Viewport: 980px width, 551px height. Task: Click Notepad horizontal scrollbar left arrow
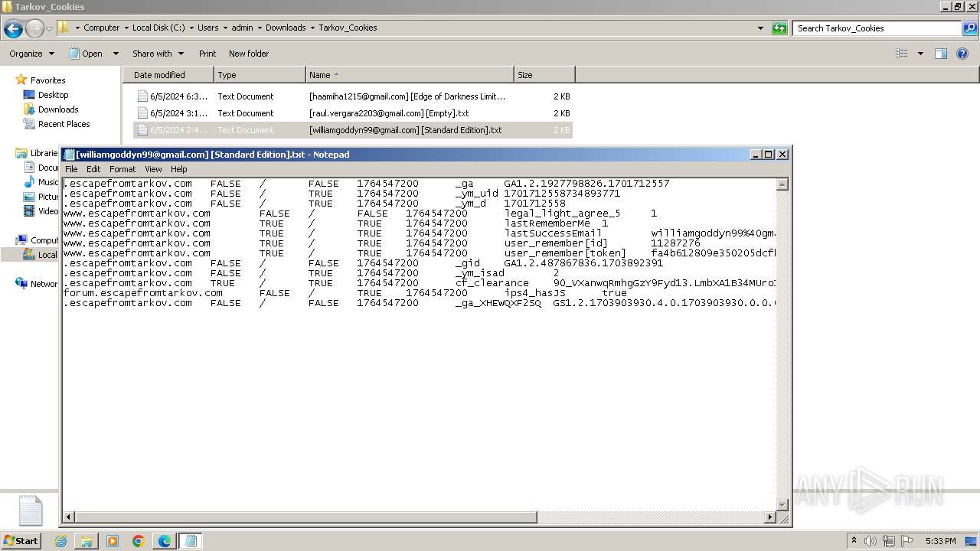coord(69,517)
